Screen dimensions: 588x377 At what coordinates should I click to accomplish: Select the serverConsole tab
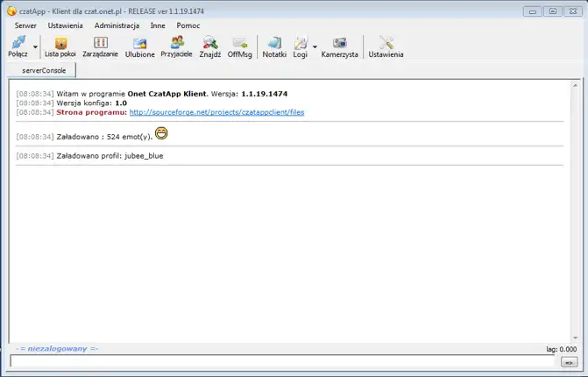[44, 70]
